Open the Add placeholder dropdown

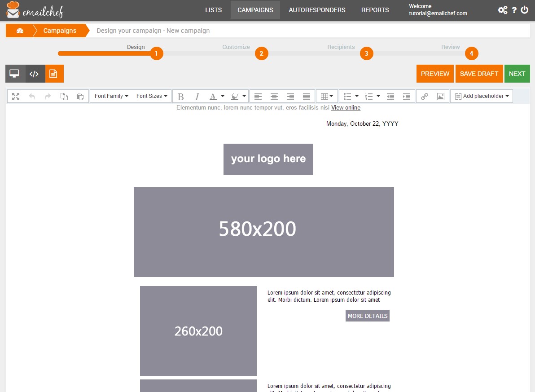[482, 96]
